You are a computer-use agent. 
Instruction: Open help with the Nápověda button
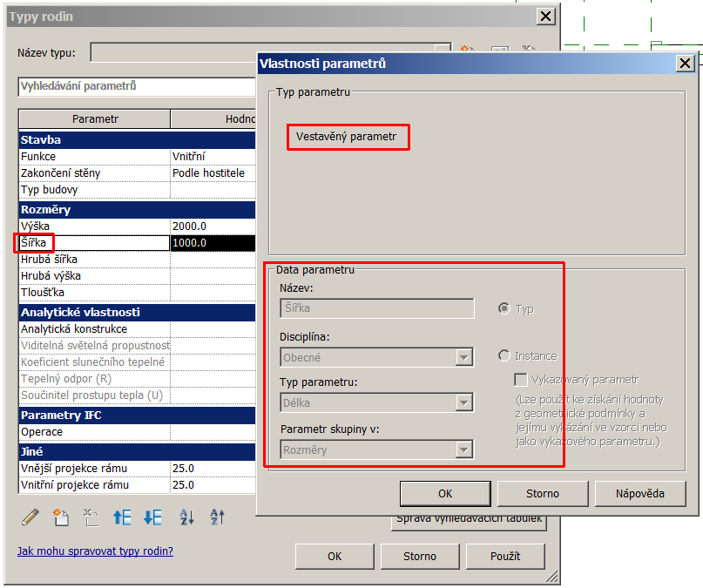point(639,494)
